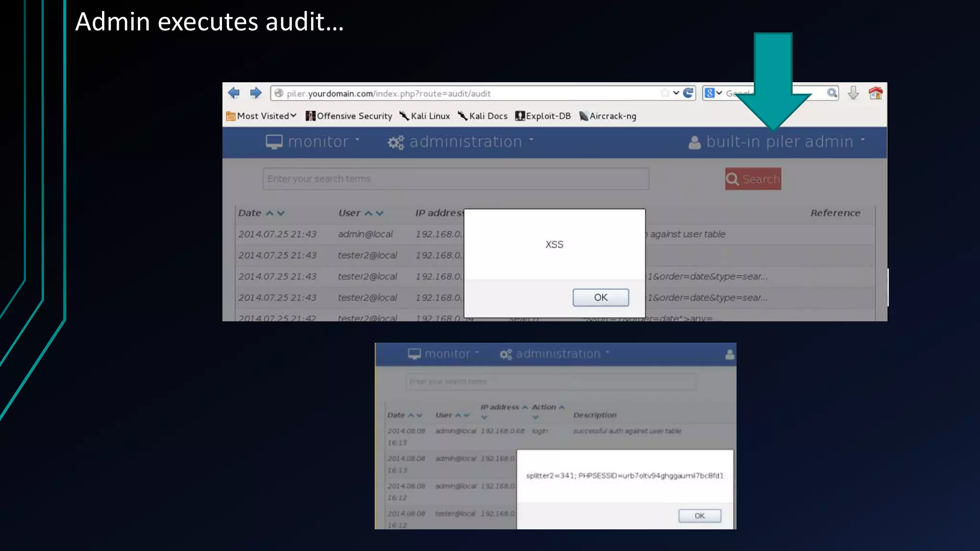The width and height of the screenshot is (980, 551).
Task: Open the downloads arrow icon
Action: pyautogui.click(x=853, y=93)
